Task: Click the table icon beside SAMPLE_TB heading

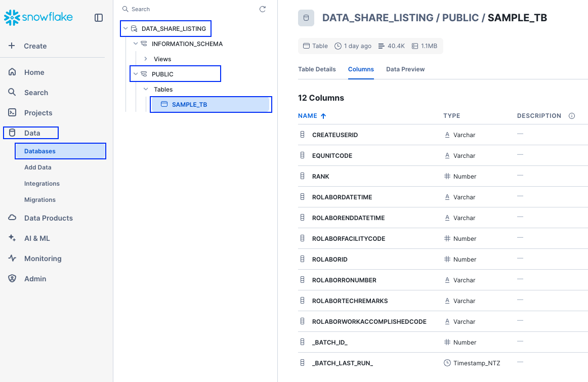Action: pos(306,17)
